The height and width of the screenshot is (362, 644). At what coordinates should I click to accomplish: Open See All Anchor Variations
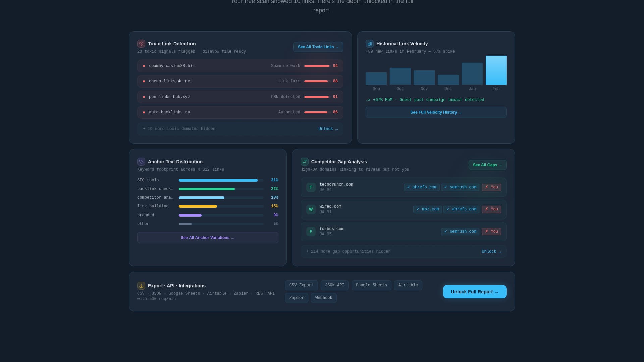tap(208, 238)
